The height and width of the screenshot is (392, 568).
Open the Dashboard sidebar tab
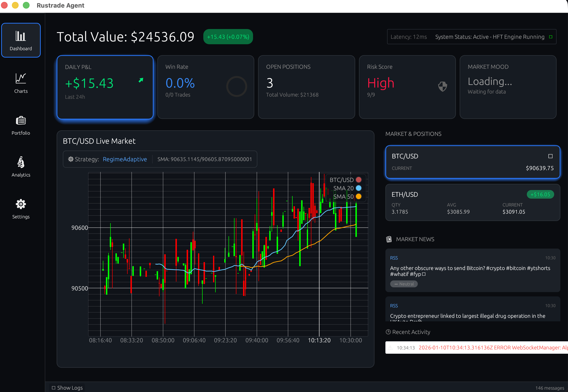point(21,40)
